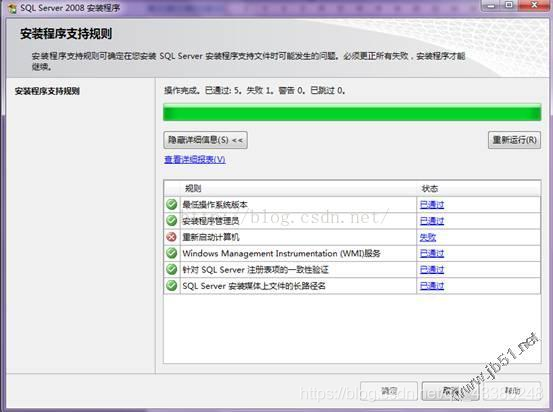Open the 查看详细报表(V) link
Screen dimensions: 553x412
195,159
